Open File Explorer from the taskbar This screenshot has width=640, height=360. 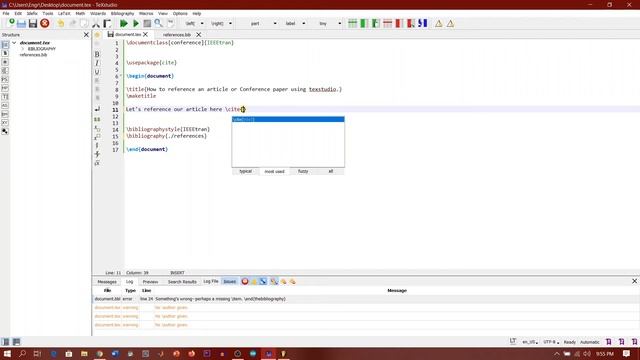coord(84,353)
